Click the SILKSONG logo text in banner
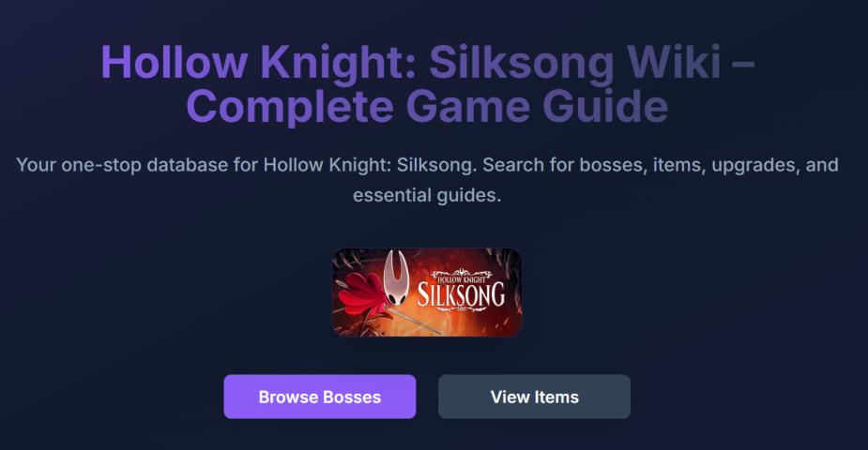 pos(461,294)
